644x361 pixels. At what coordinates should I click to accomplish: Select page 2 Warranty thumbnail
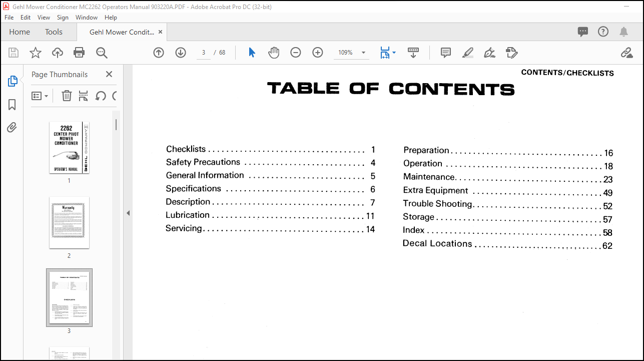69,222
